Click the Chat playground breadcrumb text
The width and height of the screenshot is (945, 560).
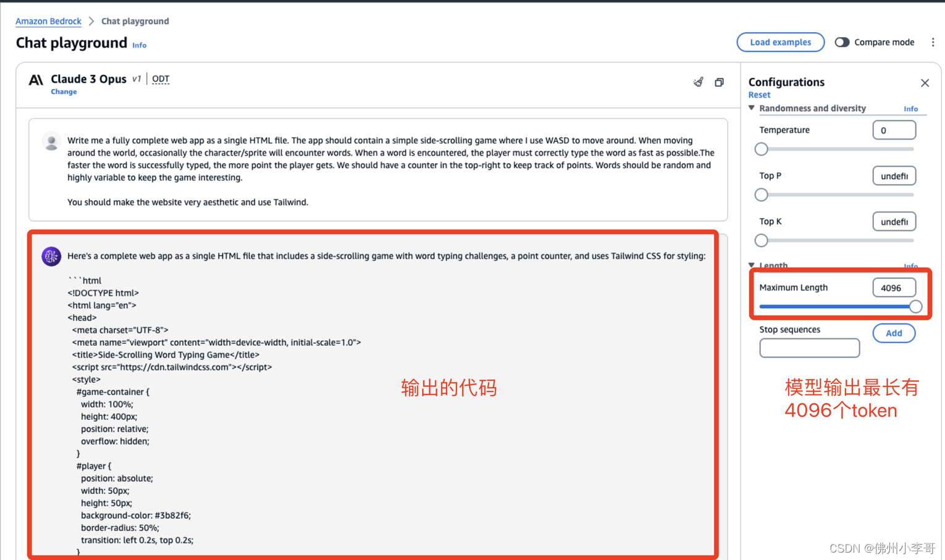click(135, 21)
